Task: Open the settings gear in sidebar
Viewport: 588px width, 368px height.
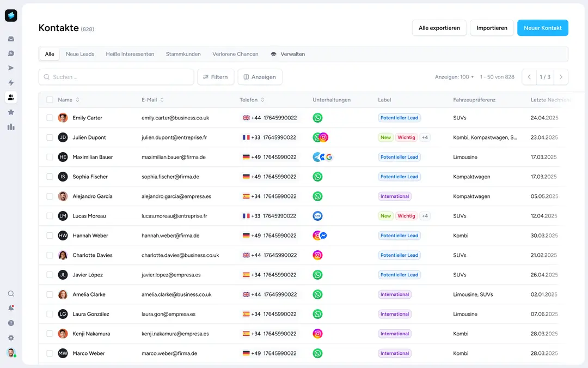Action: click(11, 337)
